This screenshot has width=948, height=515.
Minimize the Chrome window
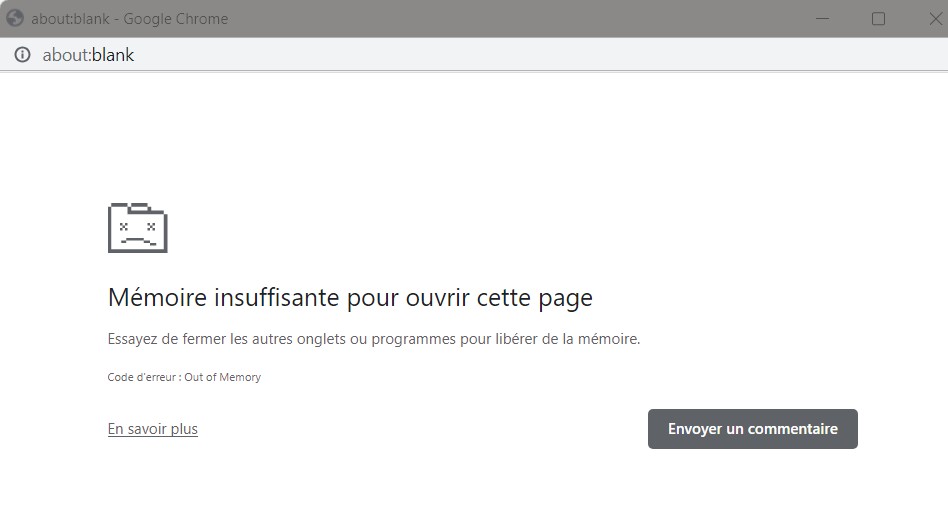tap(822, 19)
